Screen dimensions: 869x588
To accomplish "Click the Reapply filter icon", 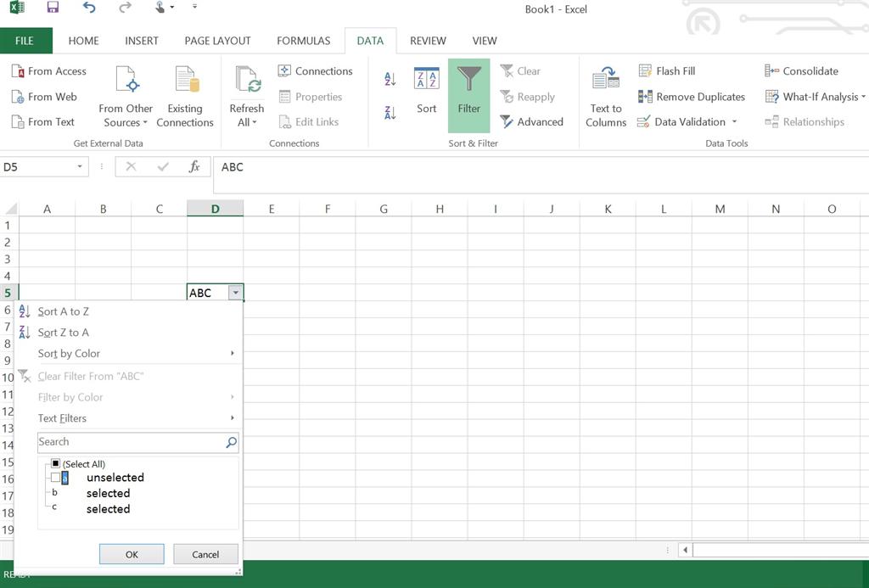I will [x=507, y=97].
